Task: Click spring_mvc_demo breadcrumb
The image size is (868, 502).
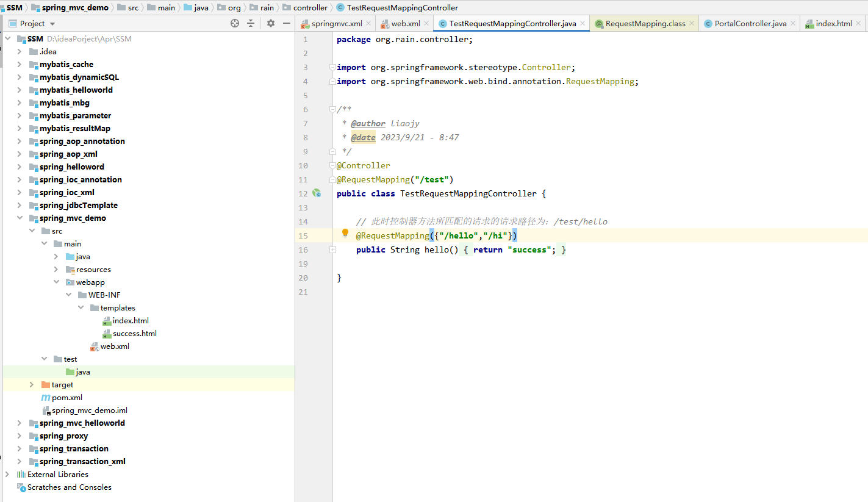Action: click(75, 7)
